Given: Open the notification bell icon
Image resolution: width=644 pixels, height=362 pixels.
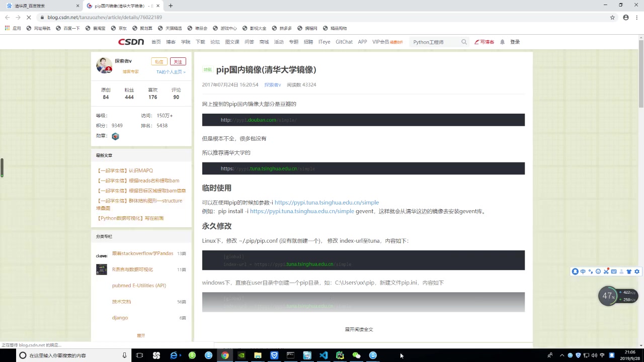Looking at the screenshot, I should click(502, 42).
